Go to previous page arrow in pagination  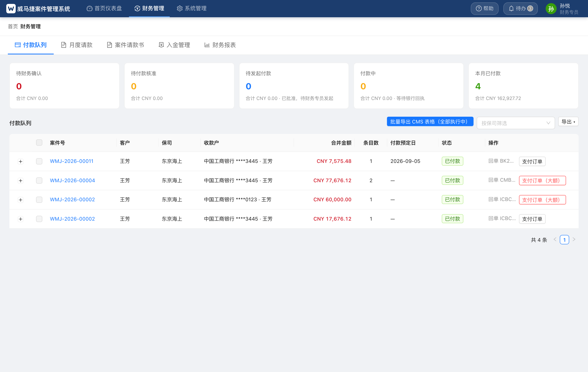[555, 239]
